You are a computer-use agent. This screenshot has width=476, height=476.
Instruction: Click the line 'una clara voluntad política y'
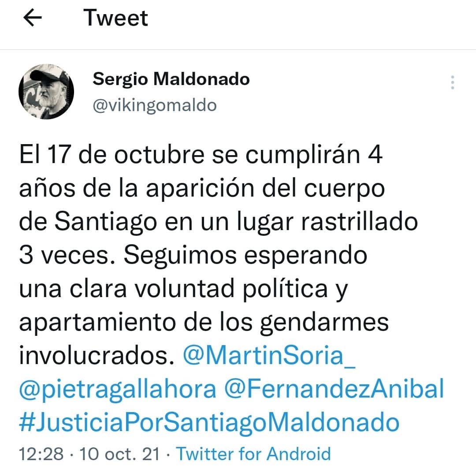tap(183, 289)
